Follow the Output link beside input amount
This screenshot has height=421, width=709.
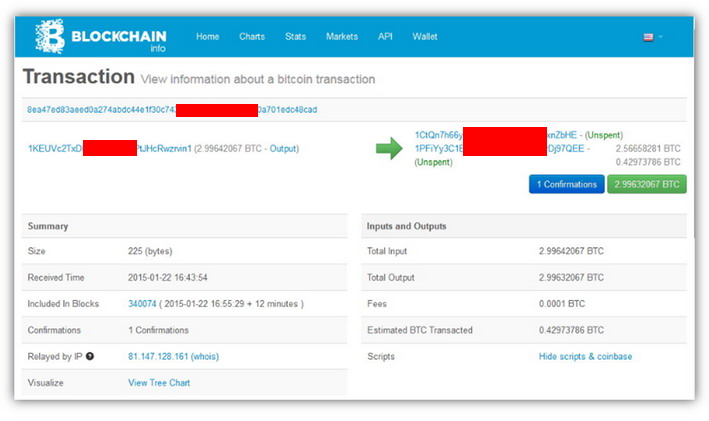point(283,148)
